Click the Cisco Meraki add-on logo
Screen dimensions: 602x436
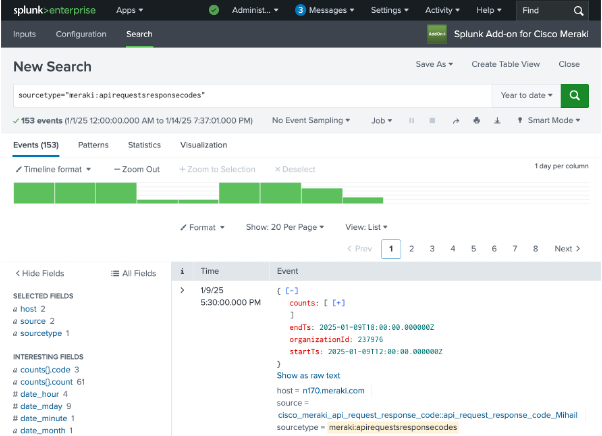point(437,34)
